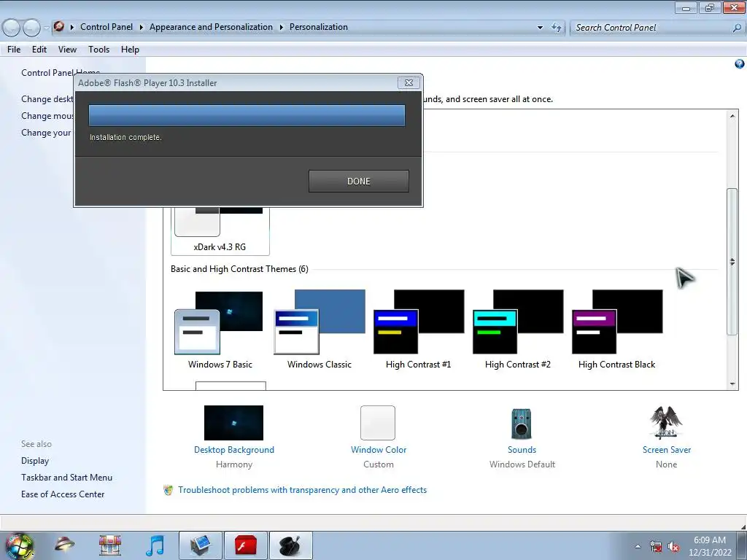Open Display under See also
The height and width of the screenshot is (560, 747).
click(35, 461)
